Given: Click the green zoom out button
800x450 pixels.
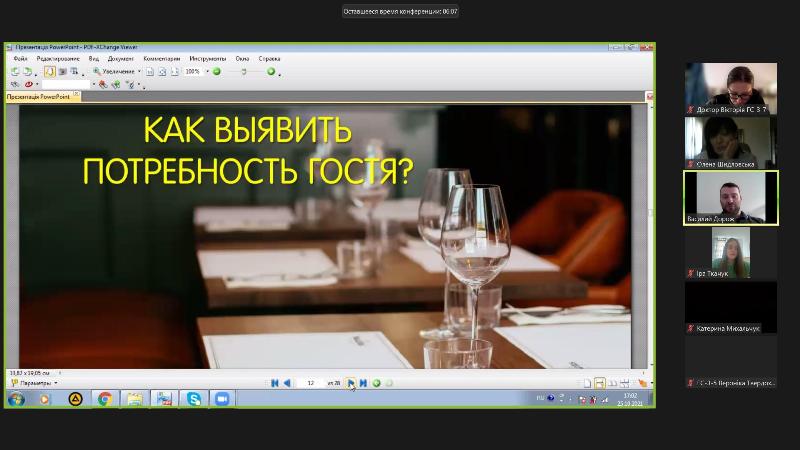Looking at the screenshot, I should coord(217,71).
